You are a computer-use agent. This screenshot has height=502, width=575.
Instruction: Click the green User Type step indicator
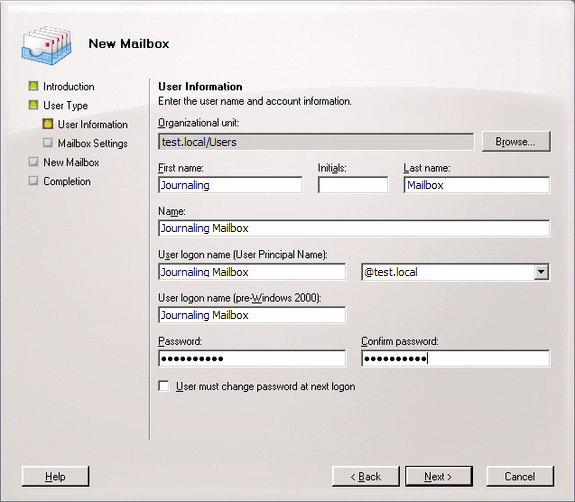tap(33, 105)
